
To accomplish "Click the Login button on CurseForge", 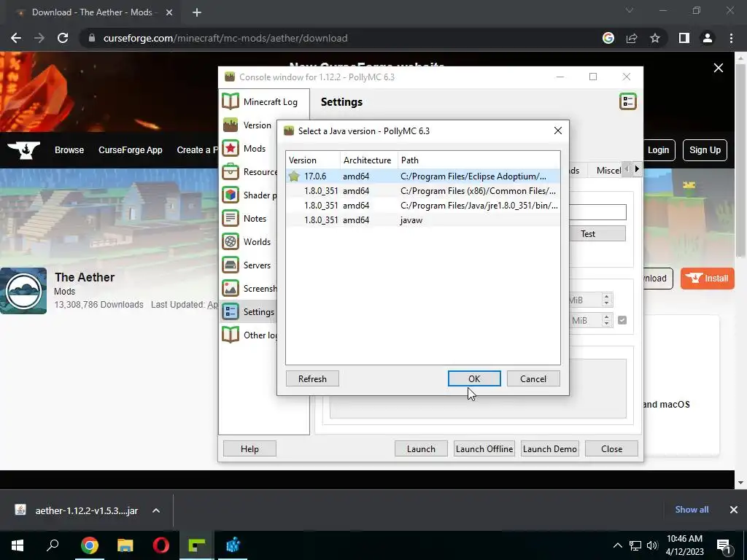I will [658, 150].
